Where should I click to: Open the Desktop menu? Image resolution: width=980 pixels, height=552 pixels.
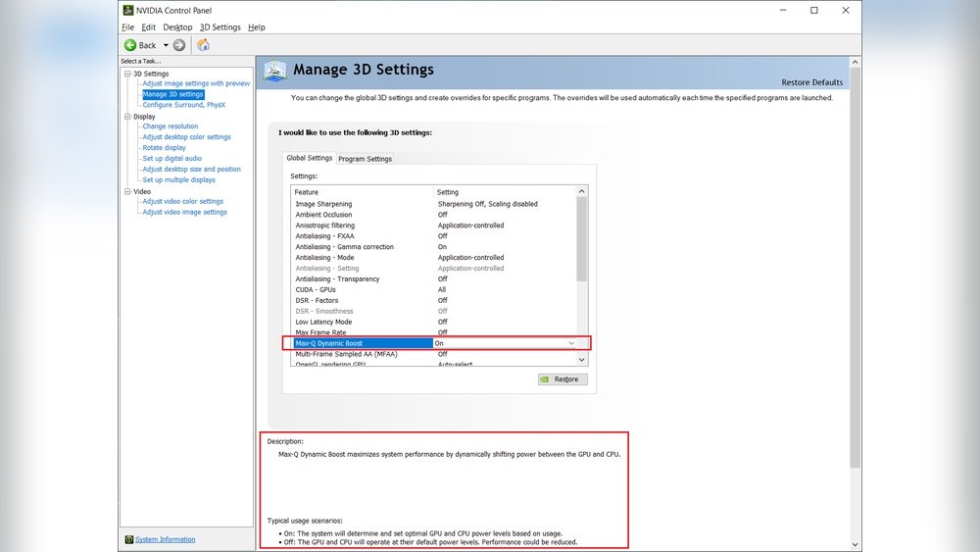point(177,26)
